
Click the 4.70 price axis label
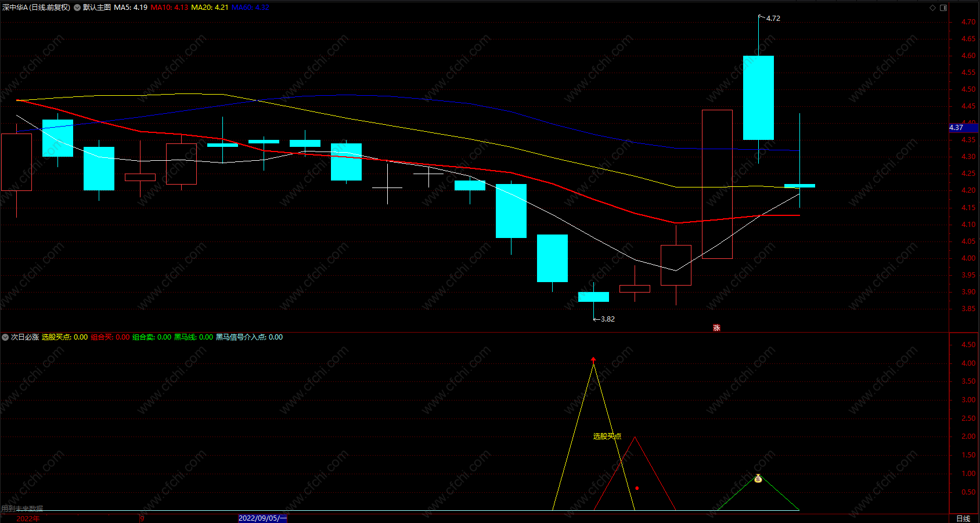[968, 22]
